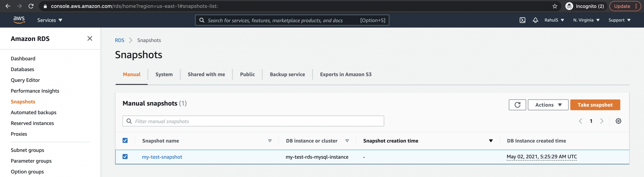644x177 pixels.
Task: Close the Amazon RDS side panel
Action: (90, 39)
